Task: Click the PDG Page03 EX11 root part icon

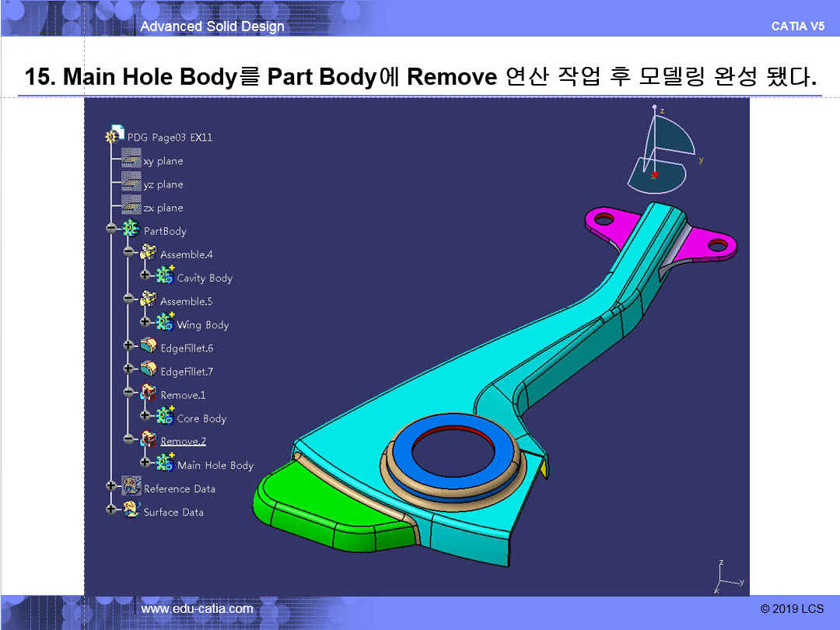Action: point(114,135)
